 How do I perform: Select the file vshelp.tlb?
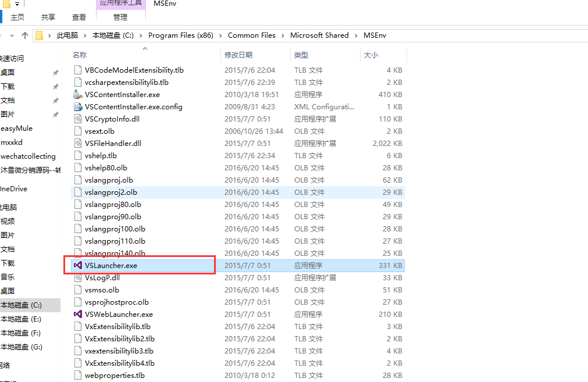click(x=238, y=156)
